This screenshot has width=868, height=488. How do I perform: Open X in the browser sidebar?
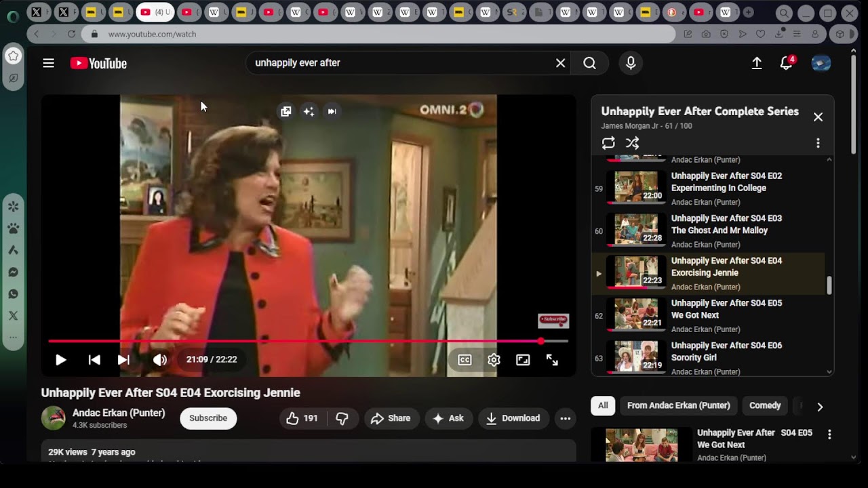[x=13, y=316]
